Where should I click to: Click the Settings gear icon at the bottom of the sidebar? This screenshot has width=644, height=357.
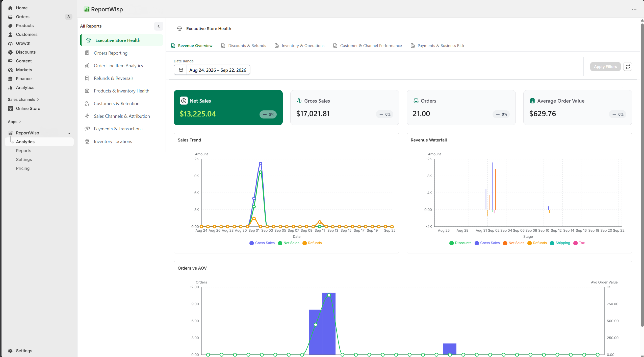10,351
